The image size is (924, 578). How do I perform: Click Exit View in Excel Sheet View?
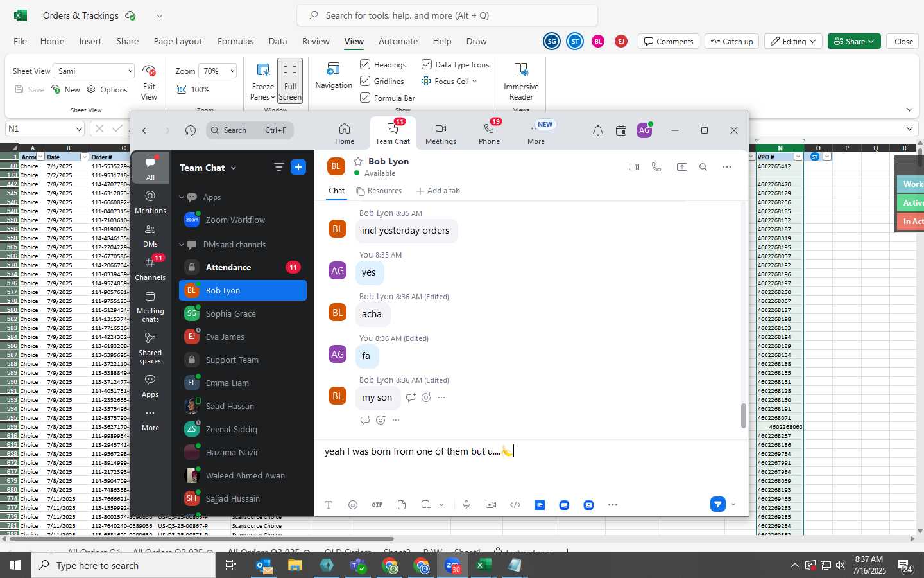pyautogui.click(x=149, y=82)
